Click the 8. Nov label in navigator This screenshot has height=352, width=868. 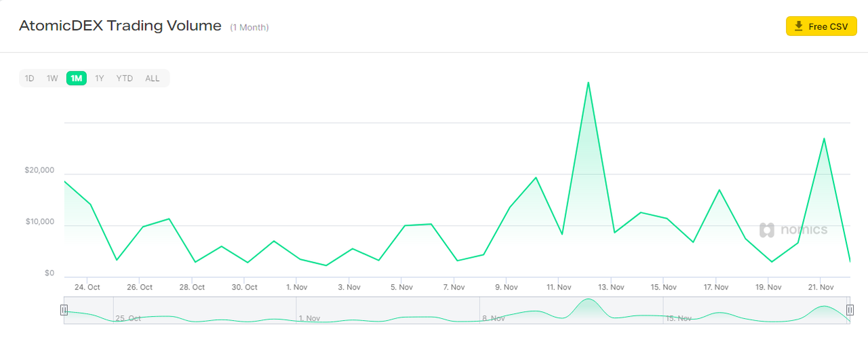(493, 317)
